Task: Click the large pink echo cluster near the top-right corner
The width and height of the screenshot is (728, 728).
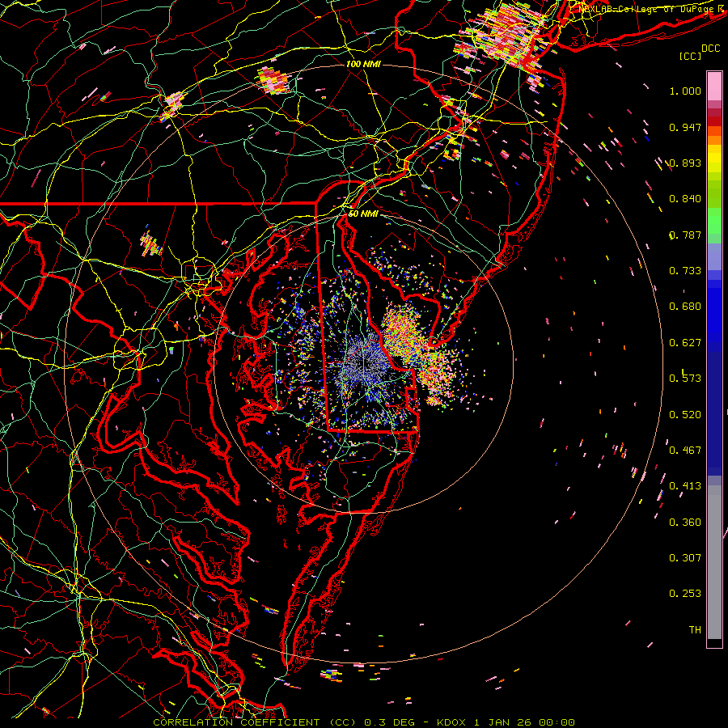Action: tap(506, 35)
